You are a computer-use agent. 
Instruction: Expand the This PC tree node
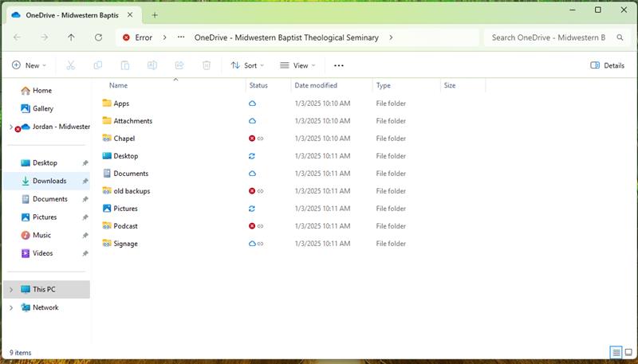point(11,290)
